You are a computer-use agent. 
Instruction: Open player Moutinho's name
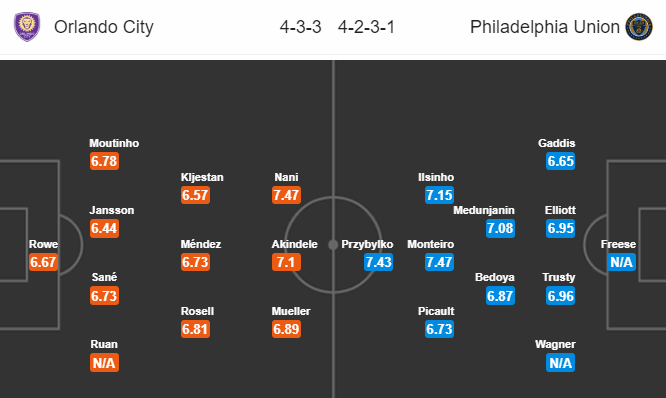coord(114,143)
